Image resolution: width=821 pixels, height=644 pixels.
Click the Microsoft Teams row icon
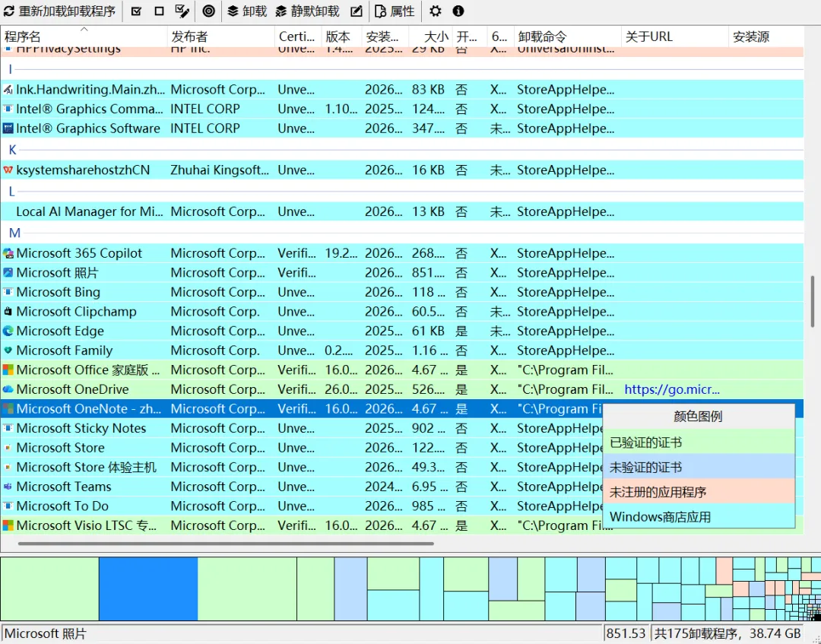8,487
